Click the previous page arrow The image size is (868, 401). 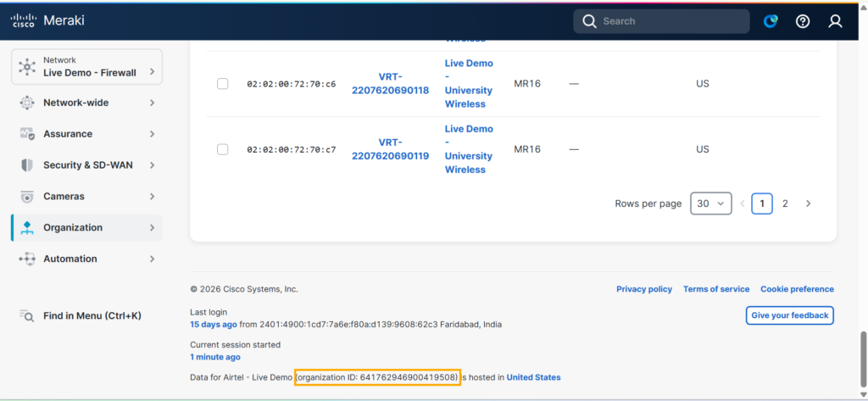click(743, 203)
